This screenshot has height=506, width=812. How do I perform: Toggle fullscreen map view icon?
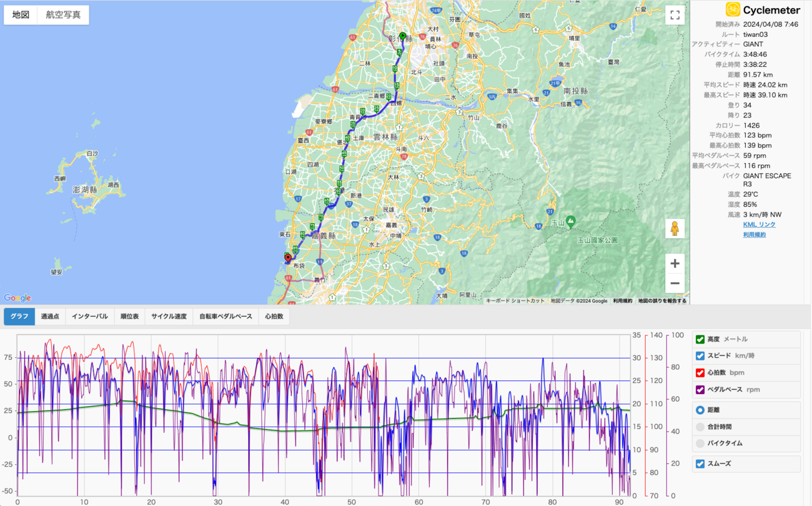pyautogui.click(x=675, y=16)
